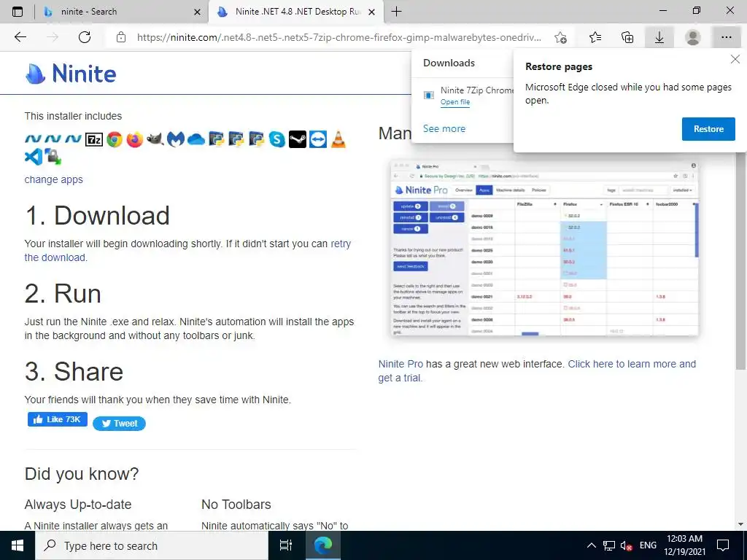Click the WinSCP padlock icon
This screenshot has width=747, height=560.
point(53,157)
